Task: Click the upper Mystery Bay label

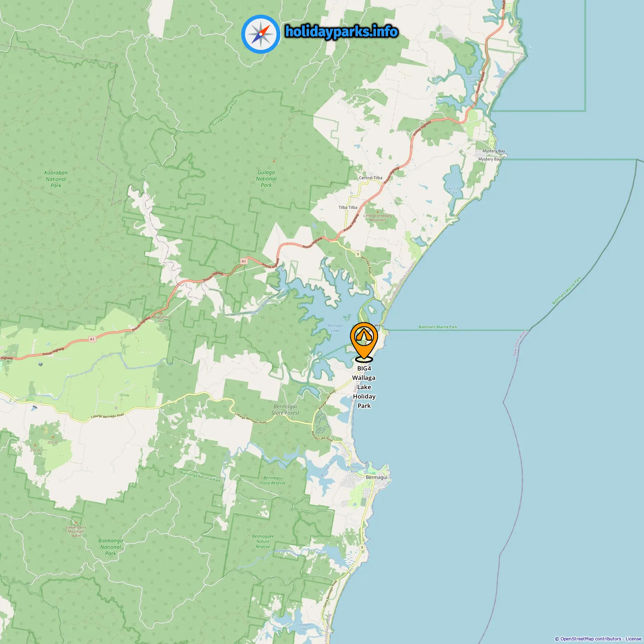Action: coord(493,151)
